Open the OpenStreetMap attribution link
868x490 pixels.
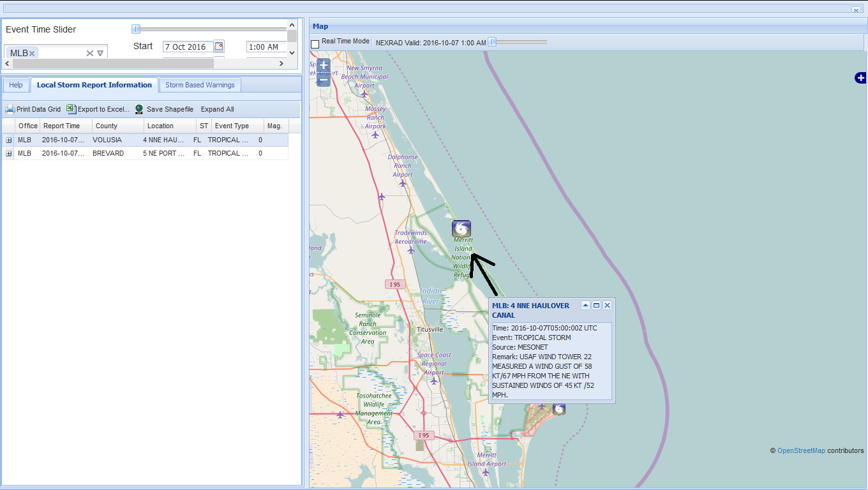[801, 450]
